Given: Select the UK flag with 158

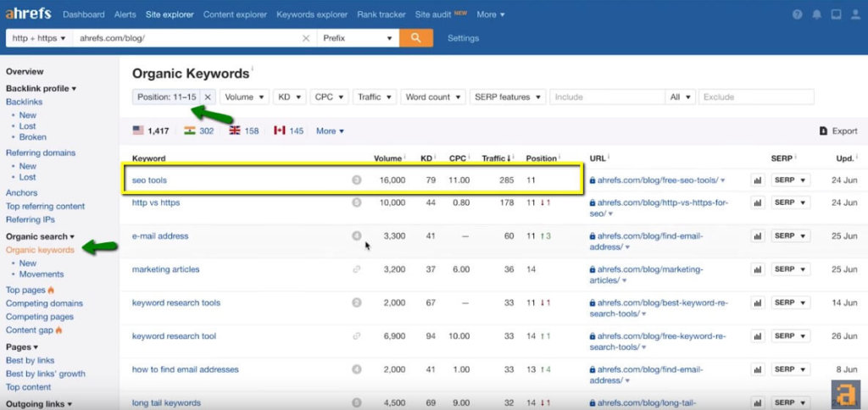Looking at the screenshot, I should 244,131.
